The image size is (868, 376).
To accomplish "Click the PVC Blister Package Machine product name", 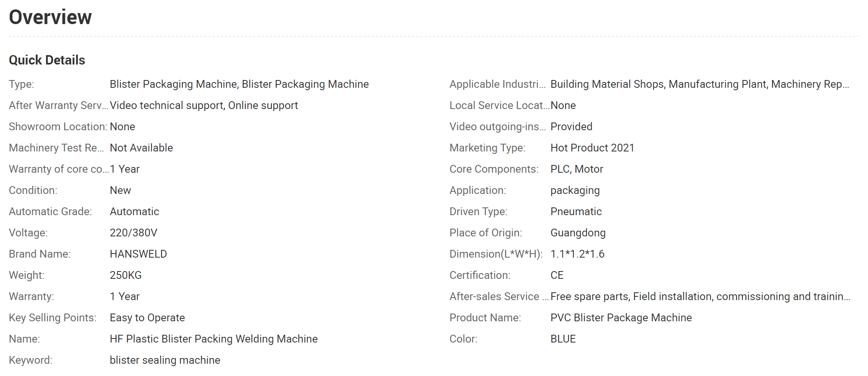I will (621, 318).
